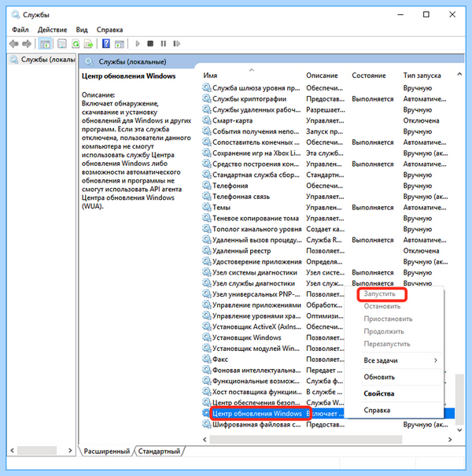Click the gear icon beside Службы криптографии
Image resolution: width=472 pixels, height=476 pixels.
pos(207,98)
